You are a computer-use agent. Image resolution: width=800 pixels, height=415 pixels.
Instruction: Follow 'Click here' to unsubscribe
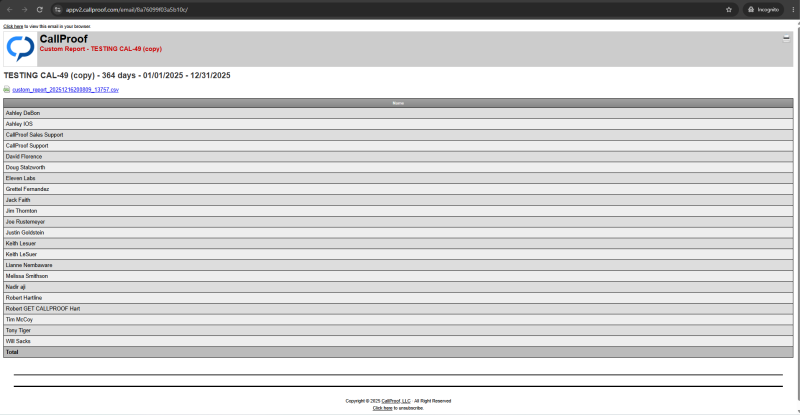(x=383, y=408)
